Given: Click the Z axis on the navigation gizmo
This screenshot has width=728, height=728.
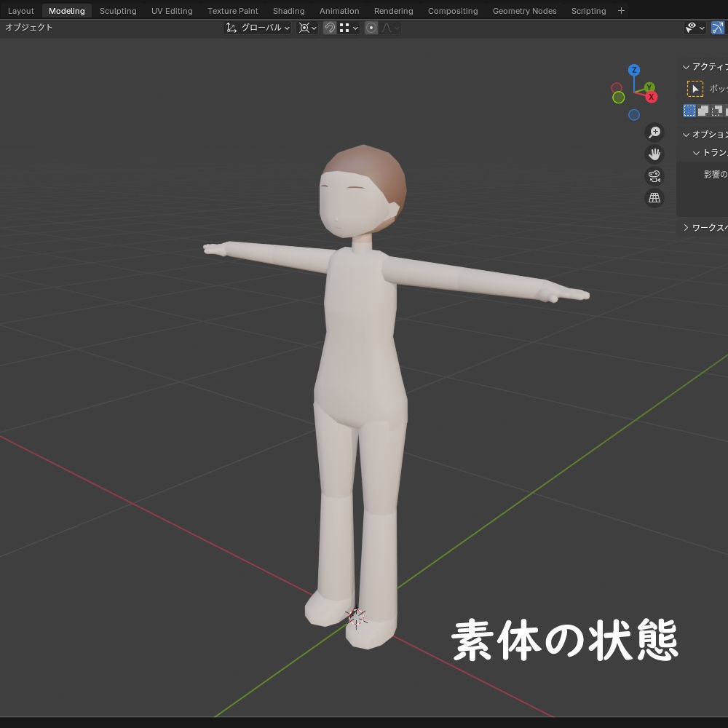Looking at the screenshot, I should tap(633, 70).
